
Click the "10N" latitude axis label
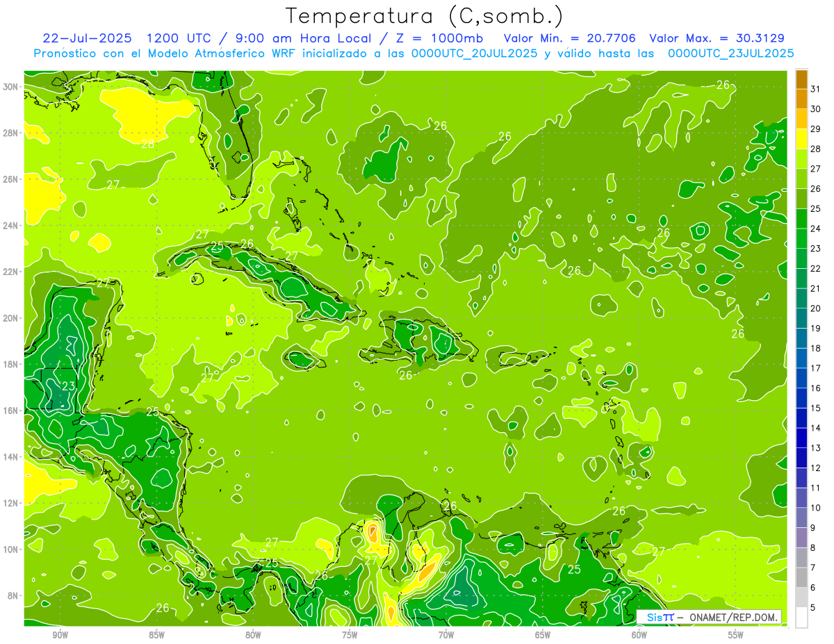click(x=10, y=550)
